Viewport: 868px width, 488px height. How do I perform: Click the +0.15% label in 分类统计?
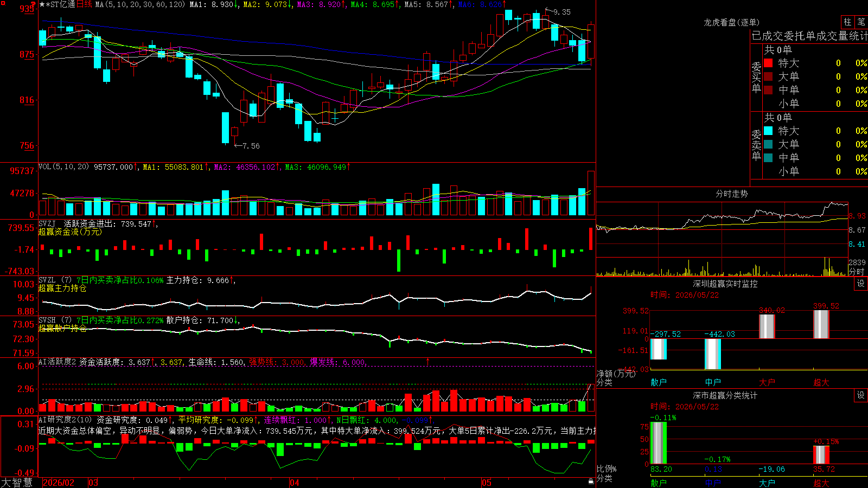(x=826, y=441)
